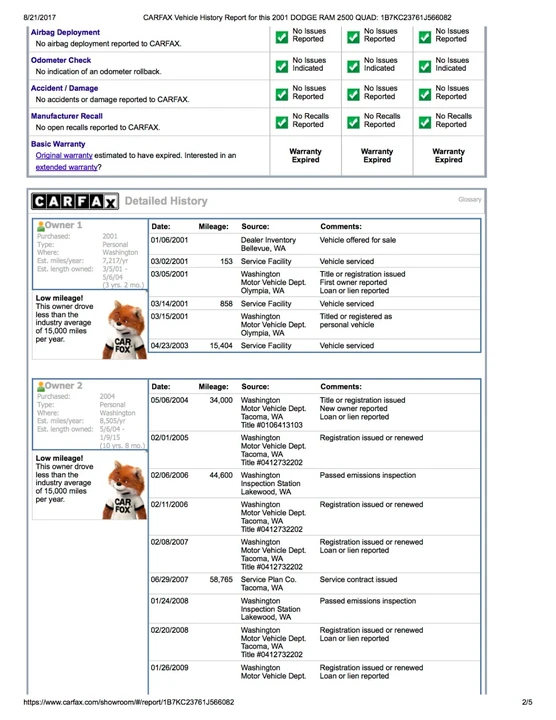Click the Dealer Inventory Bellevue, WA source
Viewport: 556px width, 720px height.
(x=268, y=244)
